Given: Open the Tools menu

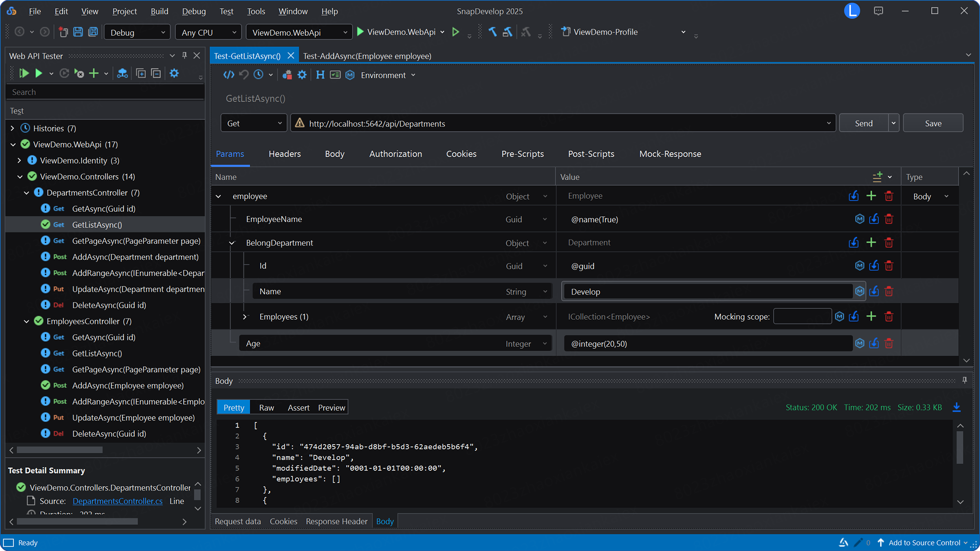Looking at the screenshot, I should pyautogui.click(x=256, y=11).
